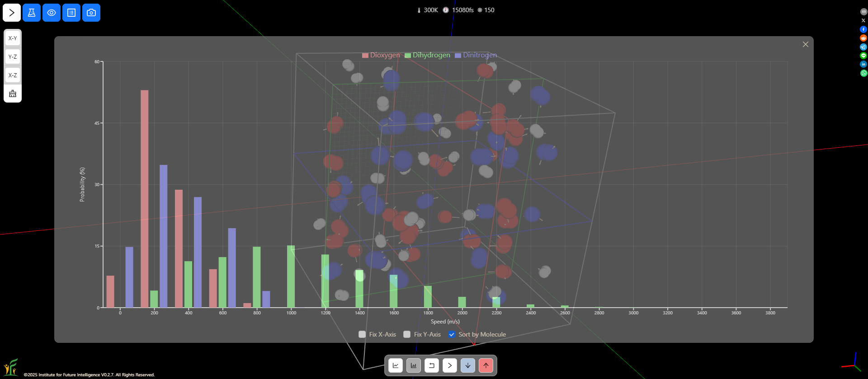Click the eye display options icon
This screenshot has width=868, height=379.
(52, 13)
